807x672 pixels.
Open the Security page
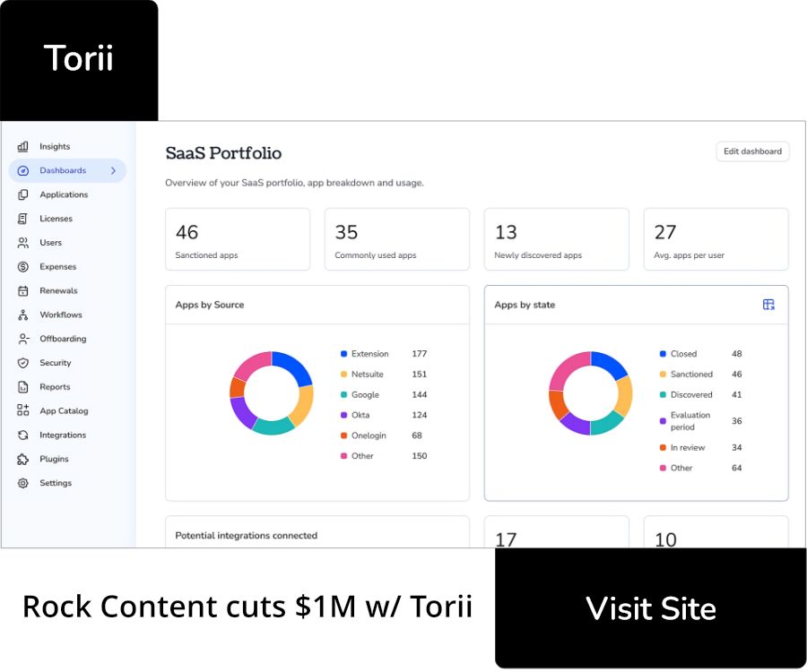(67, 363)
